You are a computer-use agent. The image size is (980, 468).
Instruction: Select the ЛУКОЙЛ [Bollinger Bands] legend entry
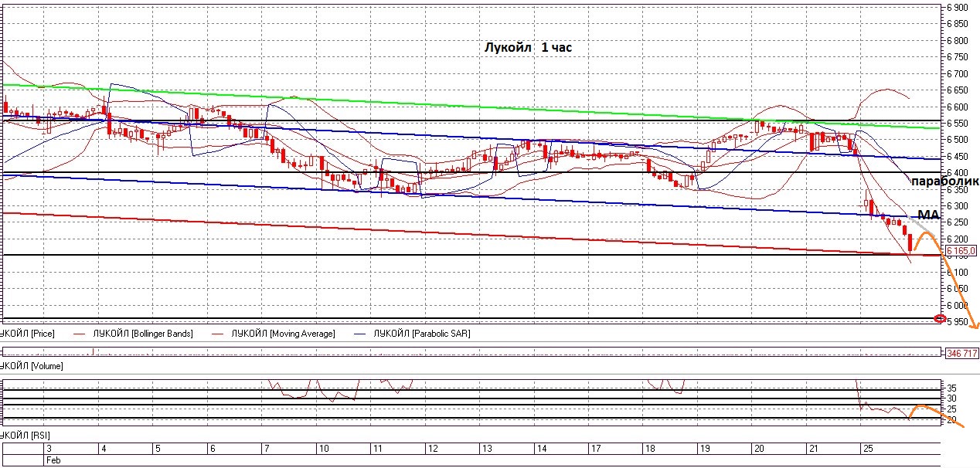pos(142,334)
